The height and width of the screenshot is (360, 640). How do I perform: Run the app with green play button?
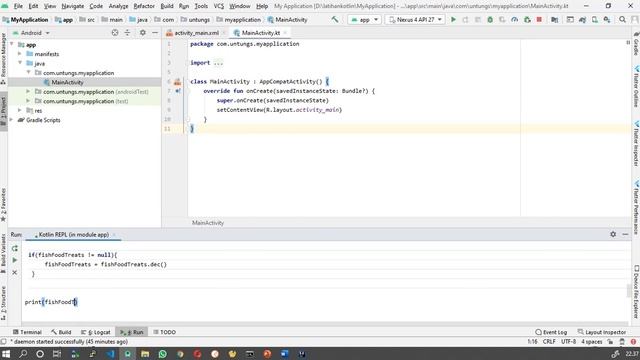pyautogui.click(x=453, y=20)
